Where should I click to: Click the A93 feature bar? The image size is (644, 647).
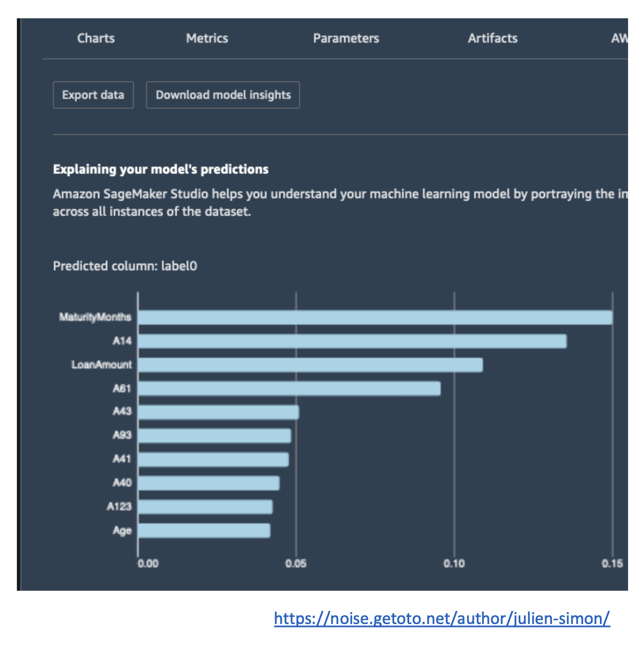[x=215, y=436]
